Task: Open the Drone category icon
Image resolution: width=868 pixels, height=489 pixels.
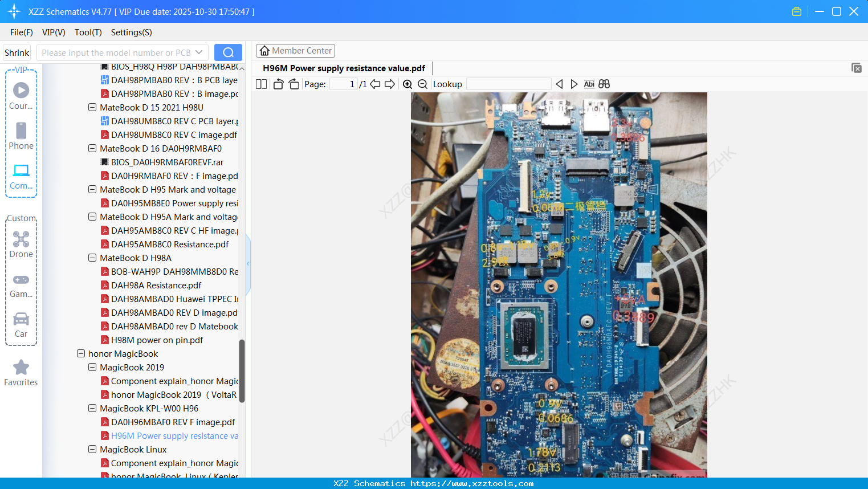Action: tap(21, 239)
